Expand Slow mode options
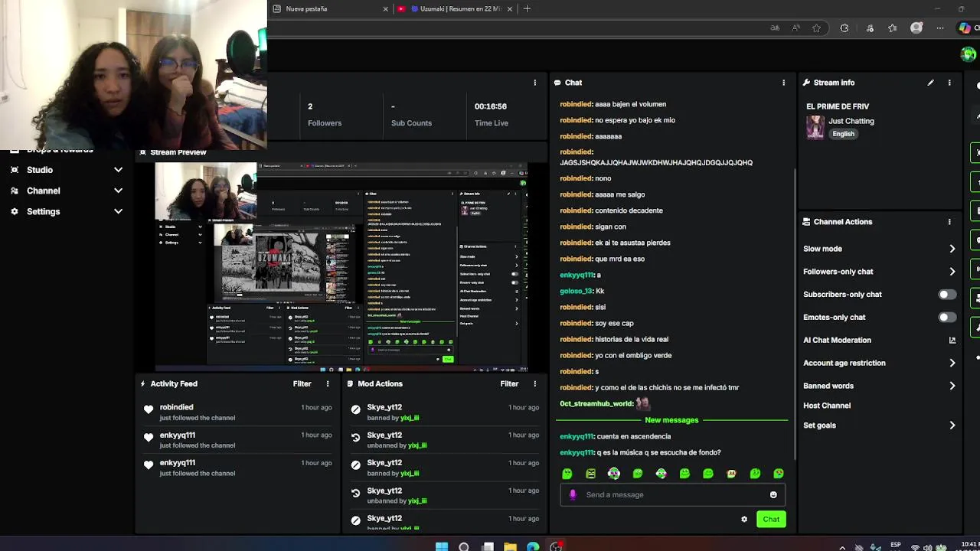980x551 pixels. coord(952,249)
